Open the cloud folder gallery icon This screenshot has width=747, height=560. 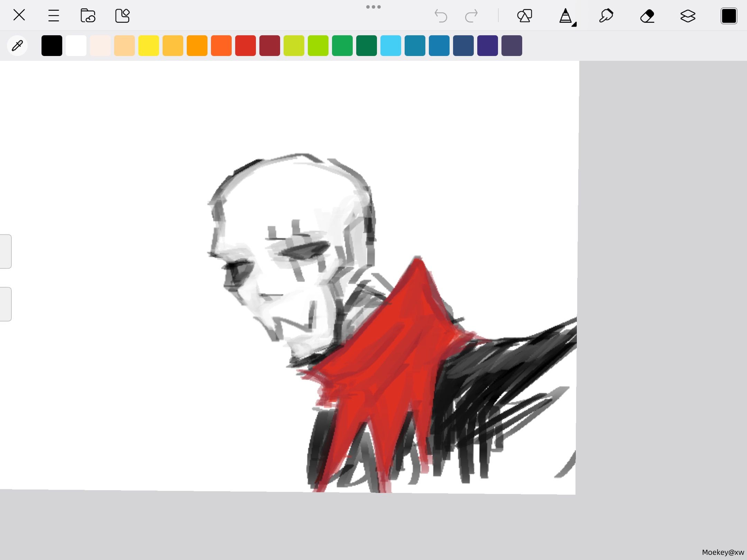click(x=88, y=16)
